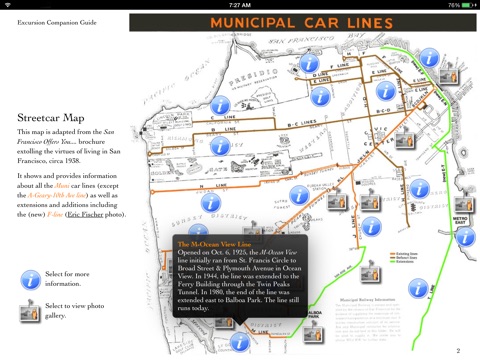View the photo gallery under the BALBOA PARK label
Viewport: 480px width, 360px height.
(314, 332)
